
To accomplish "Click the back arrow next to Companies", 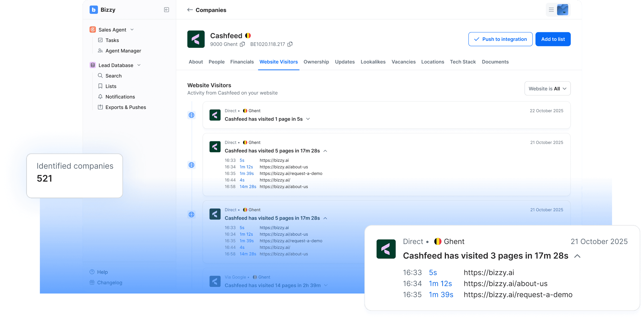I will point(190,10).
